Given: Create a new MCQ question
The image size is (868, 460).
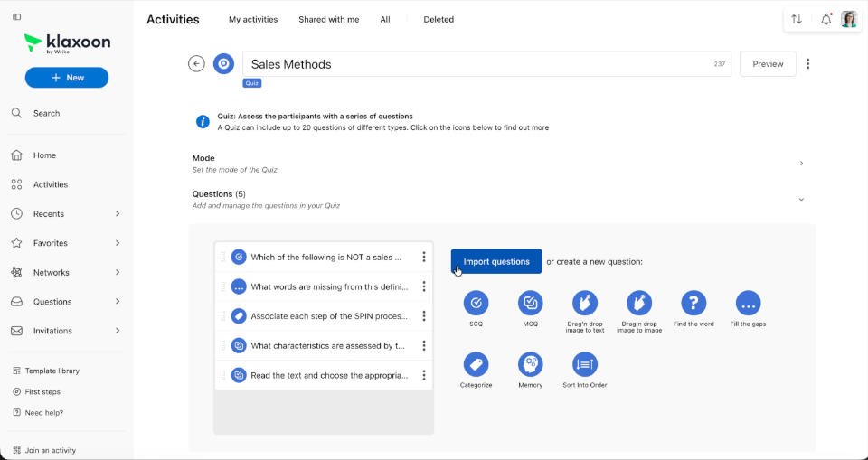Looking at the screenshot, I should (x=531, y=304).
